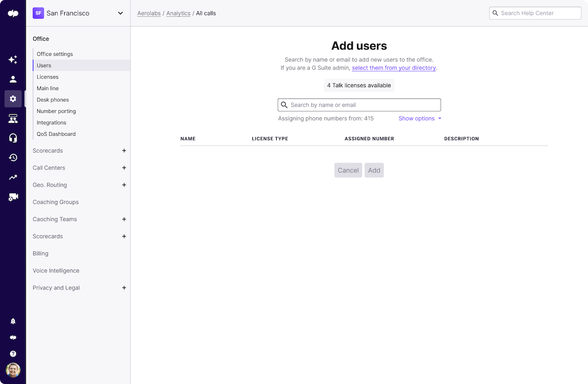The image size is (588, 384).
Task: Open call history clock icon
Action: click(x=13, y=157)
